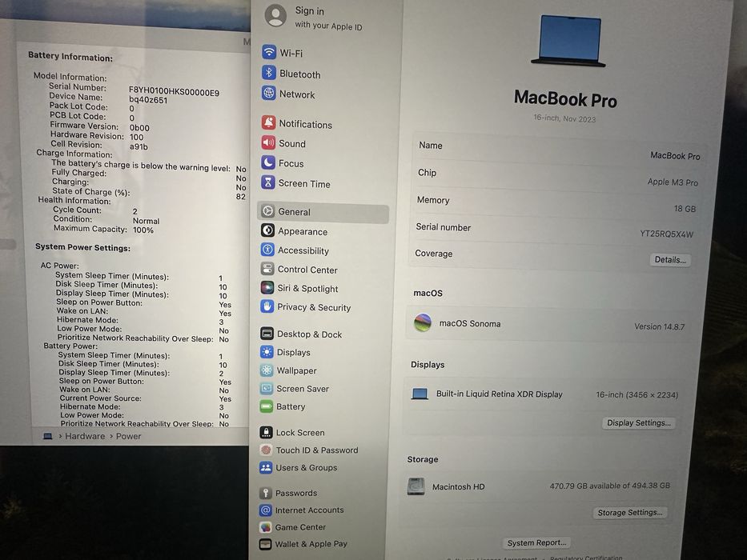This screenshot has height=560, width=747.
Task: Click 16-inch (3456 × 2234) text
Action: [x=637, y=394]
